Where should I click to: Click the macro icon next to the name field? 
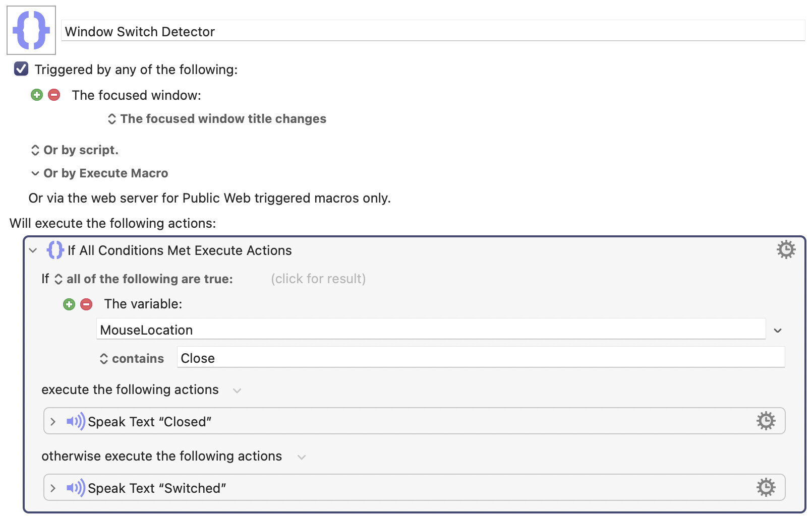(x=31, y=30)
